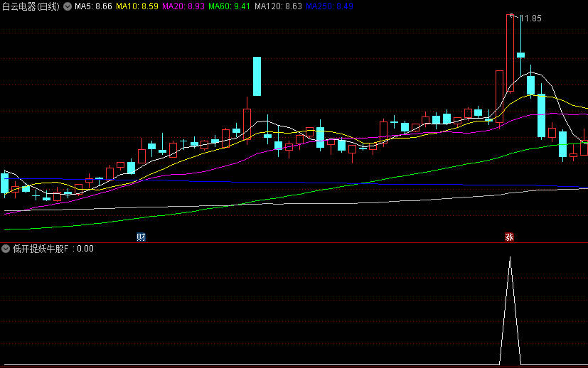Select the MA10: 8.59 label

(x=137, y=6)
